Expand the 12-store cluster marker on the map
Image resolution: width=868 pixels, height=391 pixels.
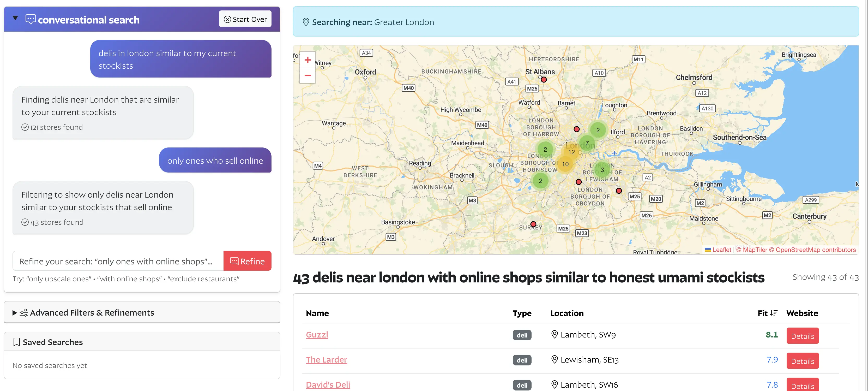[572, 152]
